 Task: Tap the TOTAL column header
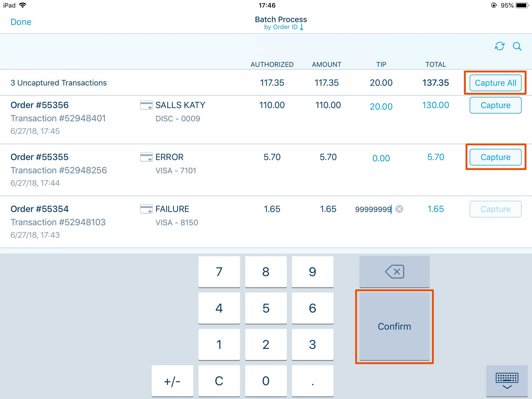(x=436, y=64)
